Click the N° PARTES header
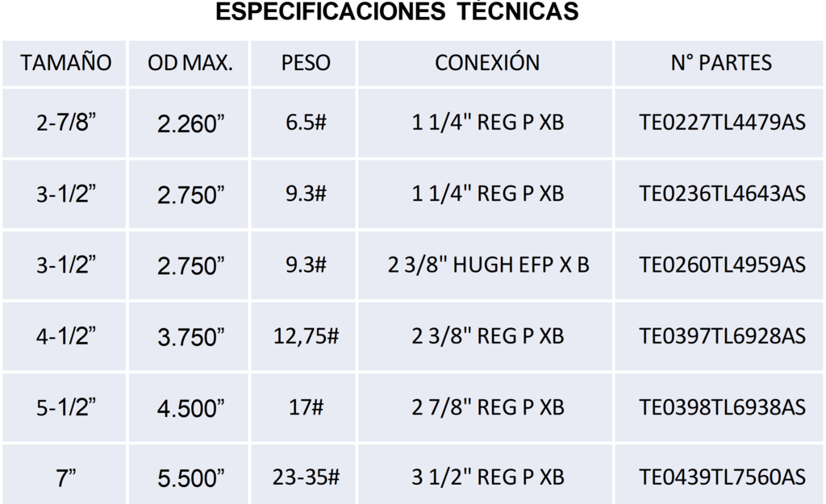Image resolution: width=826 pixels, height=504 pixels. click(x=721, y=63)
